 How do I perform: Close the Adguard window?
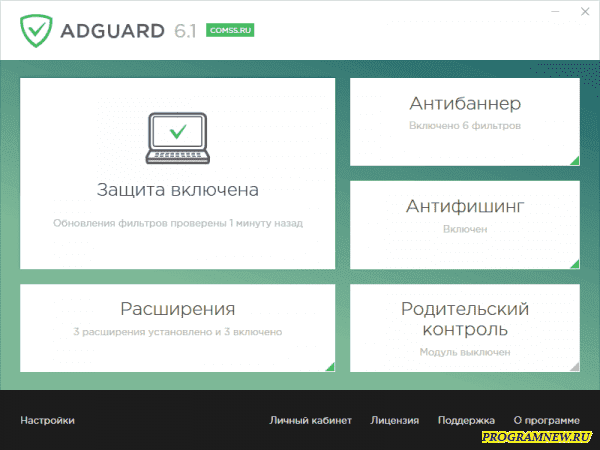click(x=585, y=12)
